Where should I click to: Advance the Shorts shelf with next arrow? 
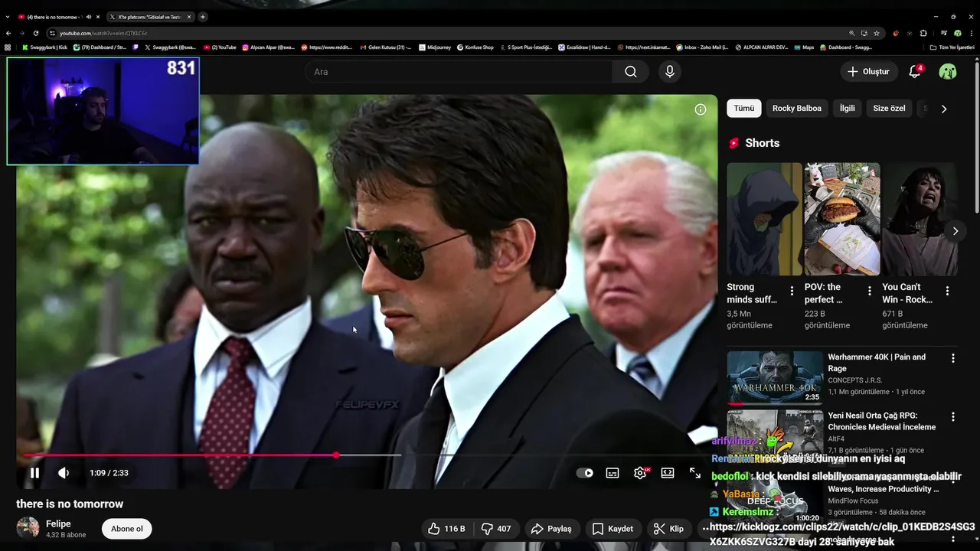click(x=955, y=231)
